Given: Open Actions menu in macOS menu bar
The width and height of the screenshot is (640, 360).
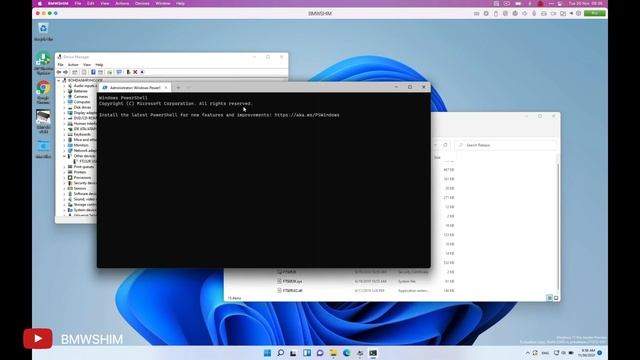Looking at the screenshot, I should pyautogui.click(x=122, y=3).
